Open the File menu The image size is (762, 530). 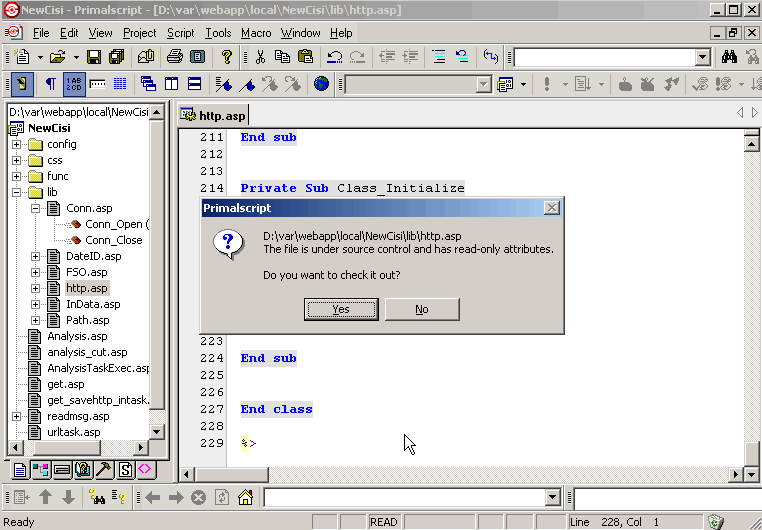click(41, 33)
